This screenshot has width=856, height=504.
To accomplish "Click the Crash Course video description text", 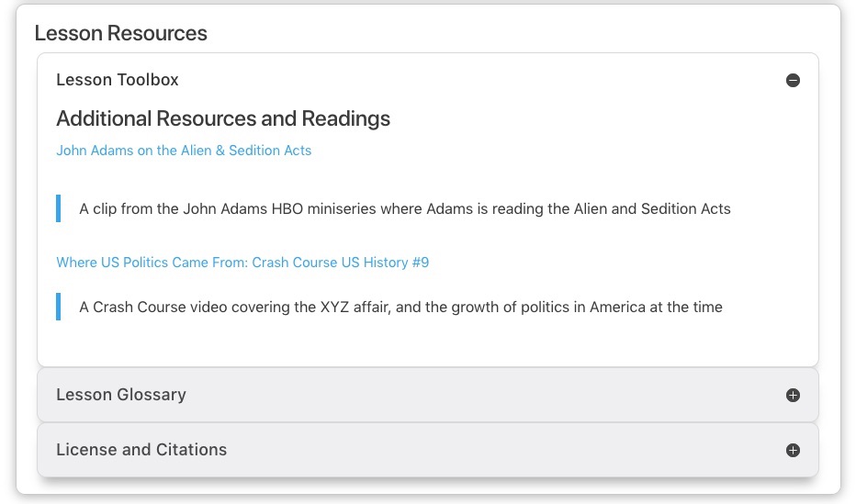I will (x=400, y=308).
